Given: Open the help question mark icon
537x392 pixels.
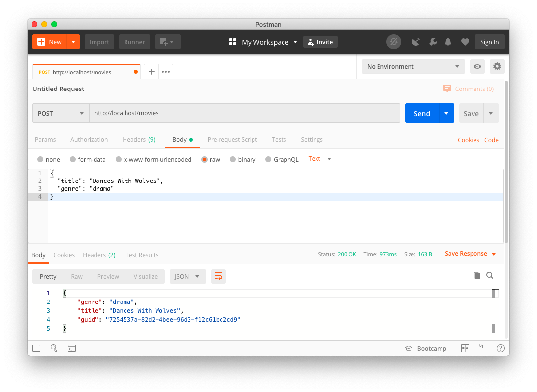Looking at the screenshot, I should click(501, 348).
